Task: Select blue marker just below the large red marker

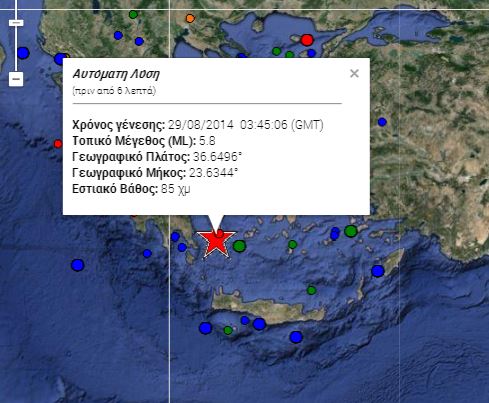Action: 311,53
